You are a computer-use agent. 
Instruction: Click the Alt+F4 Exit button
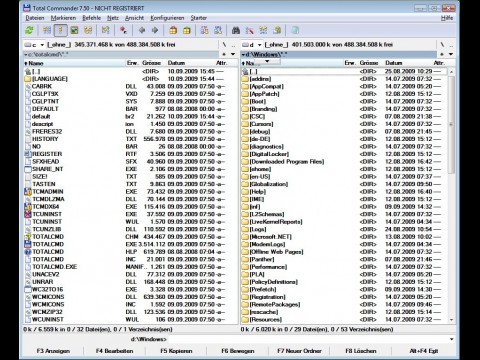click(424, 351)
